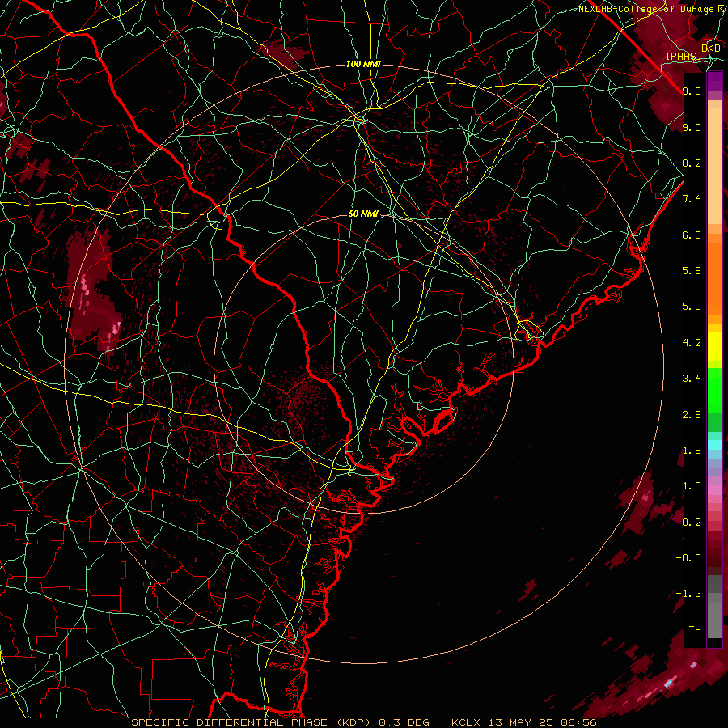Click the 8.2 scale value
The width and height of the screenshot is (728, 728).
pos(692,163)
